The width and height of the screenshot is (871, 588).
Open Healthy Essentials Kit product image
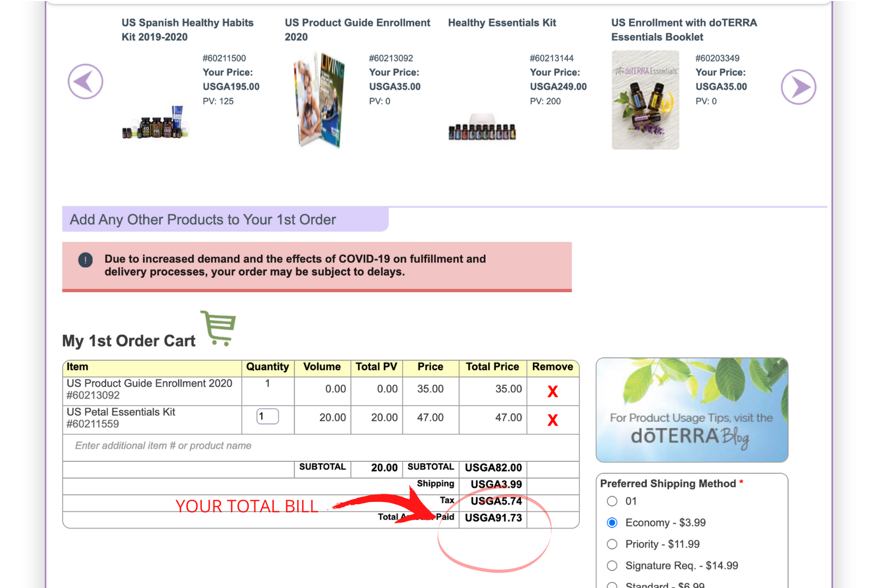[482, 127]
